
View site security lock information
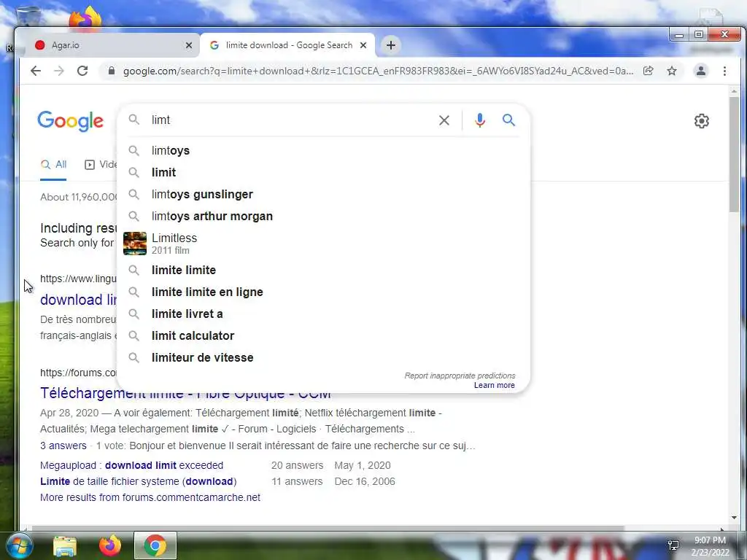(x=112, y=71)
